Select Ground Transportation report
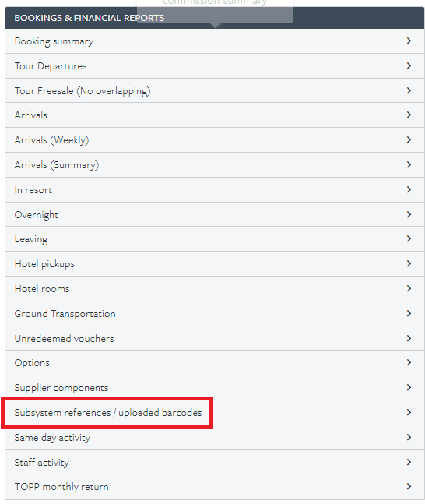The image size is (425, 504). click(x=215, y=313)
